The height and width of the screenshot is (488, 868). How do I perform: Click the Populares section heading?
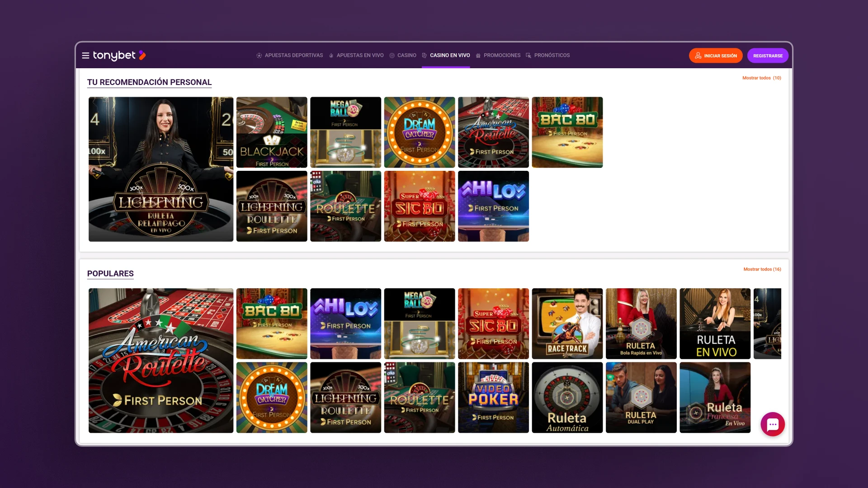(110, 273)
